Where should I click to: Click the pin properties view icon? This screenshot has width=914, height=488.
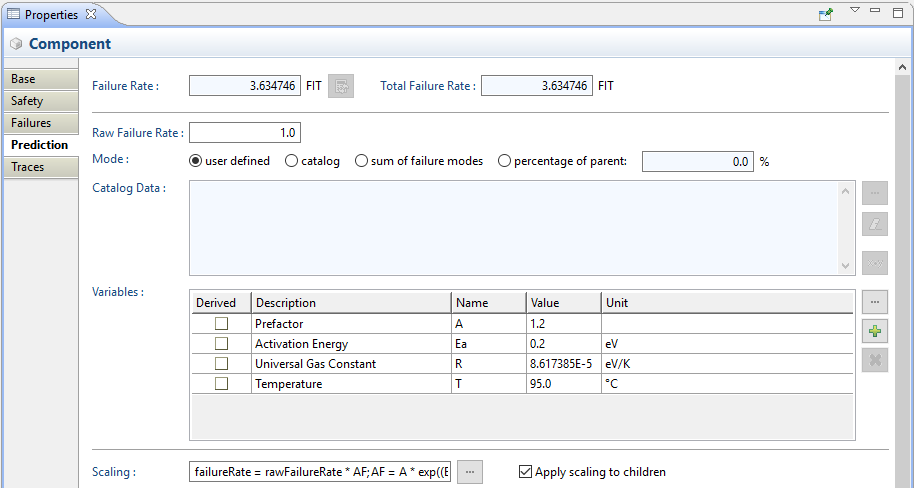click(825, 14)
